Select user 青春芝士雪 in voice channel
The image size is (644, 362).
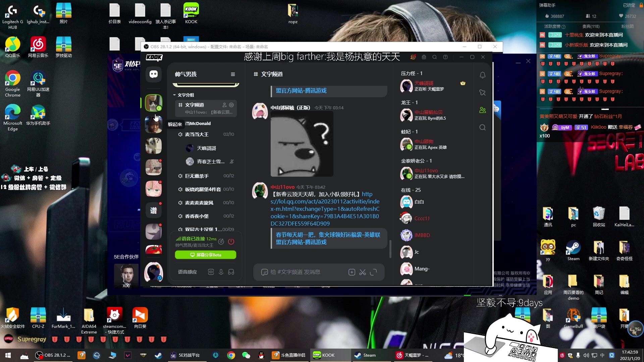point(210,162)
